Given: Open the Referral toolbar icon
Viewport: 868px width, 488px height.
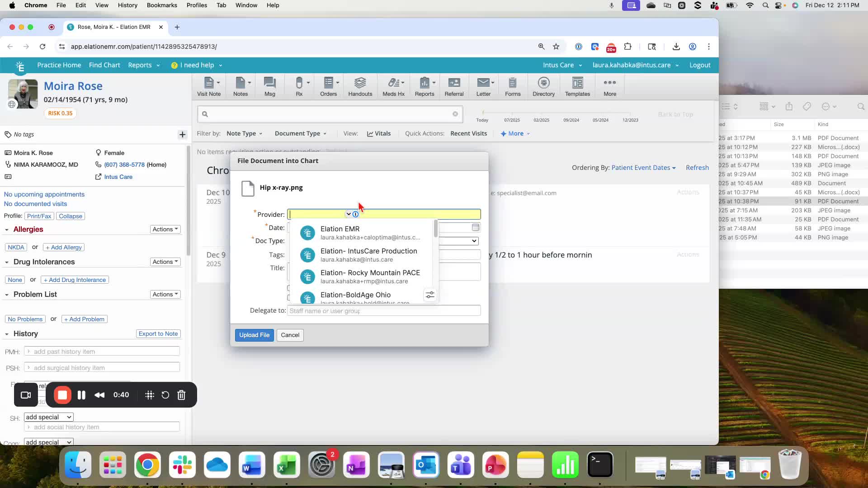Looking at the screenshot, I should pos(454,86).
